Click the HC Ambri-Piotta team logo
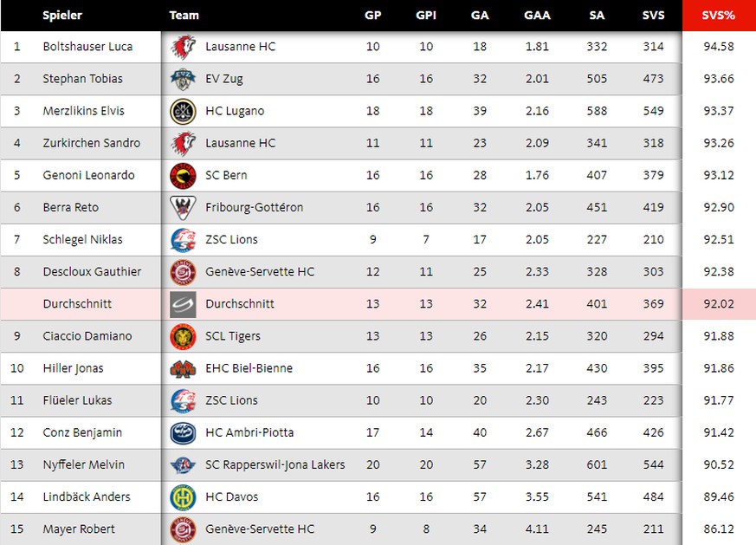The width and height of the screenshot is (756, 545). coord(184,433)
